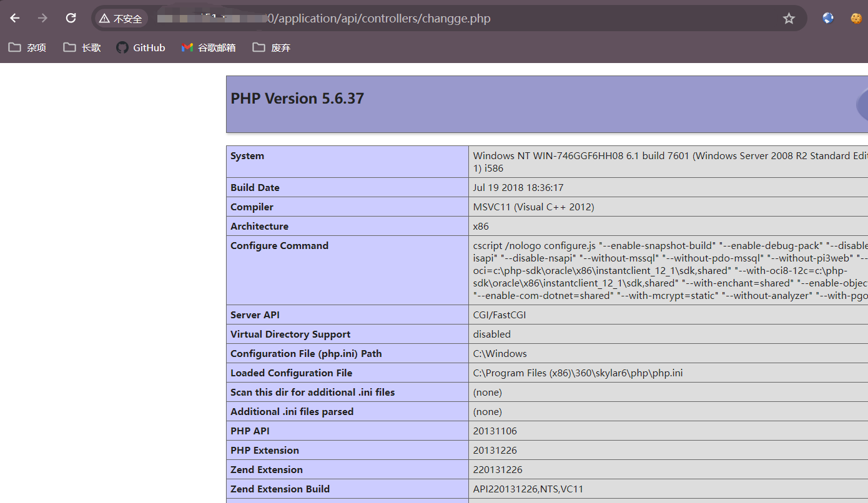Click the Virtual Directory Support label
The width and height of the screenshot is (868, 503).
pyautogui.click(x=290, y=334)
